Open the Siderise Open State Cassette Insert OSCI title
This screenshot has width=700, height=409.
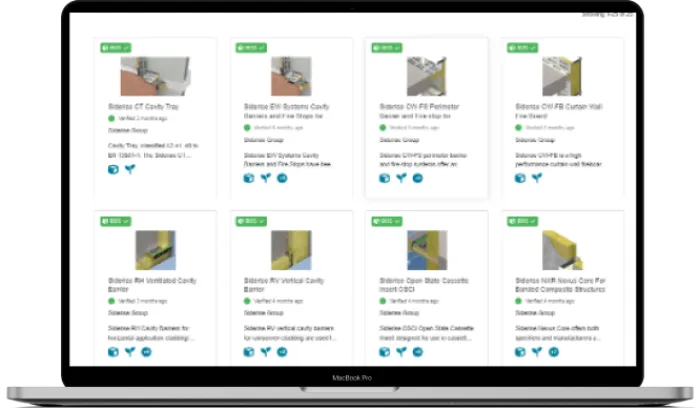[424, 285]
